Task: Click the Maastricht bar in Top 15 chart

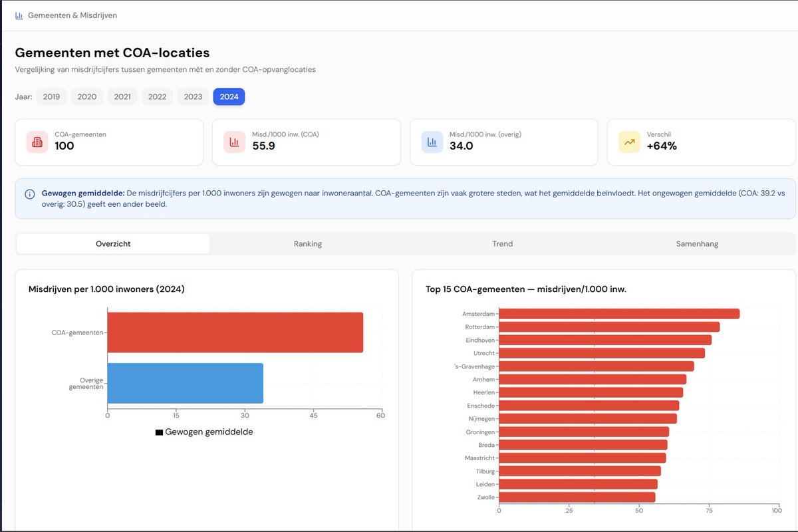Action: (583, 458)
